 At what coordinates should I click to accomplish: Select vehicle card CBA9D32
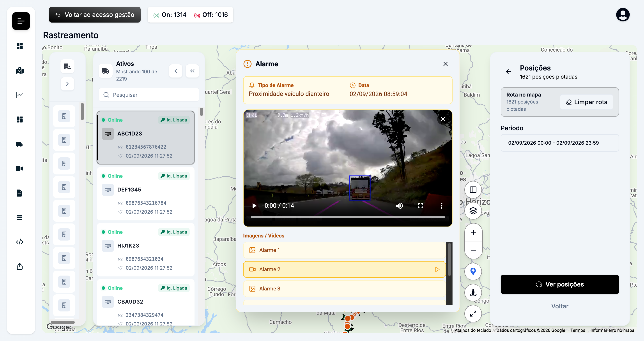[x=146, y=302]
